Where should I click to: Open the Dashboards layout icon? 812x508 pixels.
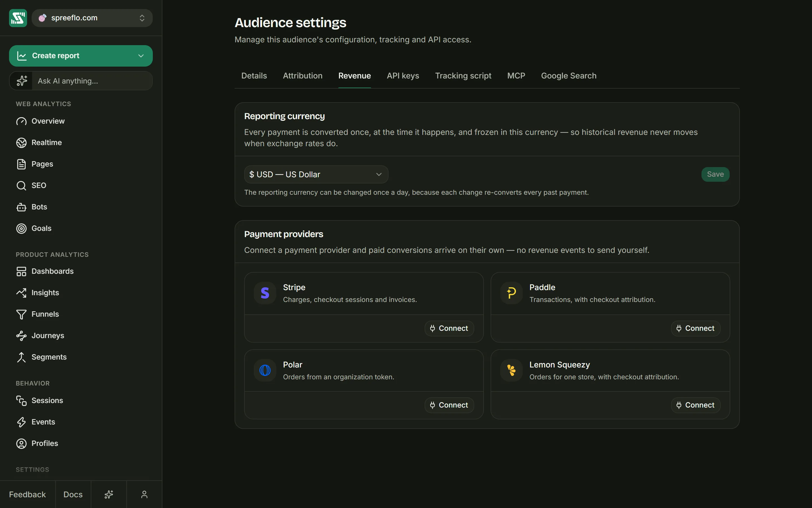21,271
